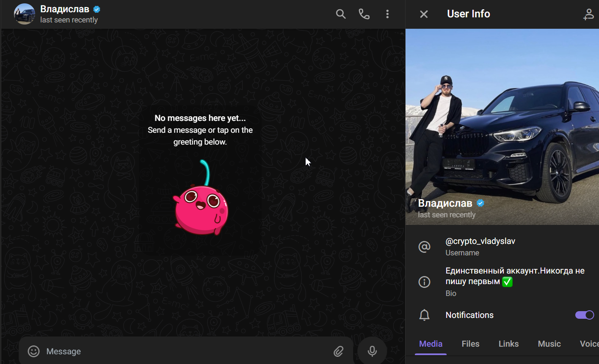The image size is (599, 364).
Task: Click the User Info panel title
Action: tap(468, 14)
